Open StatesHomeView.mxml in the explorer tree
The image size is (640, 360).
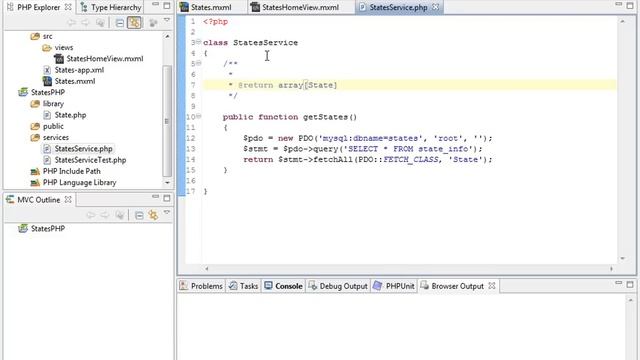click(104, 59)
